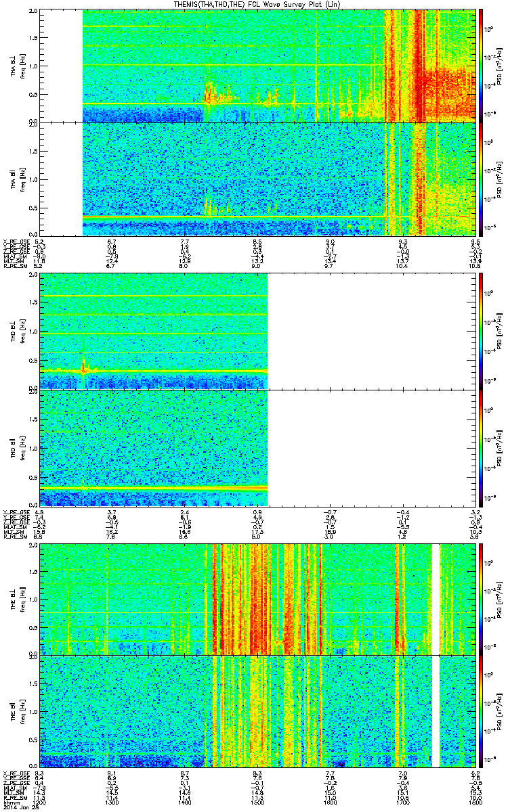The image size is (508, 812).
Task: Click the PSD color bar beside THA BL
Action: coord(481,66)
